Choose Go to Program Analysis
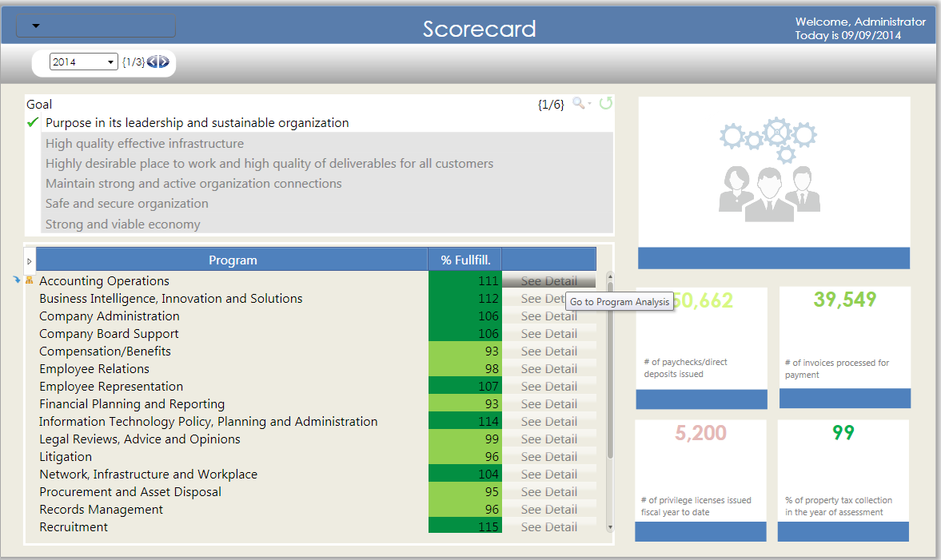This screenshot has width=941, height=560. (x=620, y=302)
